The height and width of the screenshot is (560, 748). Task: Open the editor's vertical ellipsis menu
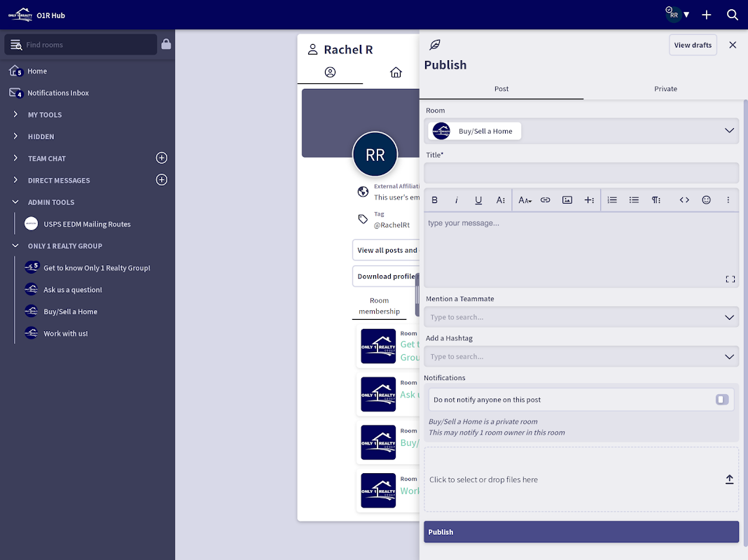[x=728, y=200]
